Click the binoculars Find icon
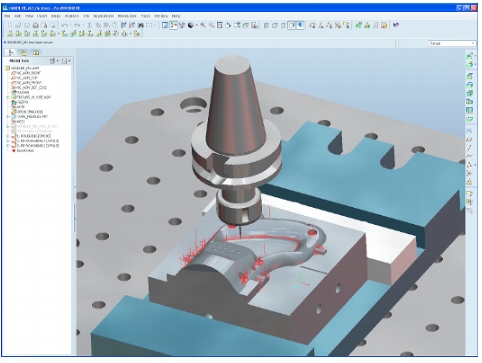The height and width of the screenshot is (363, 482). coord(140,25)
